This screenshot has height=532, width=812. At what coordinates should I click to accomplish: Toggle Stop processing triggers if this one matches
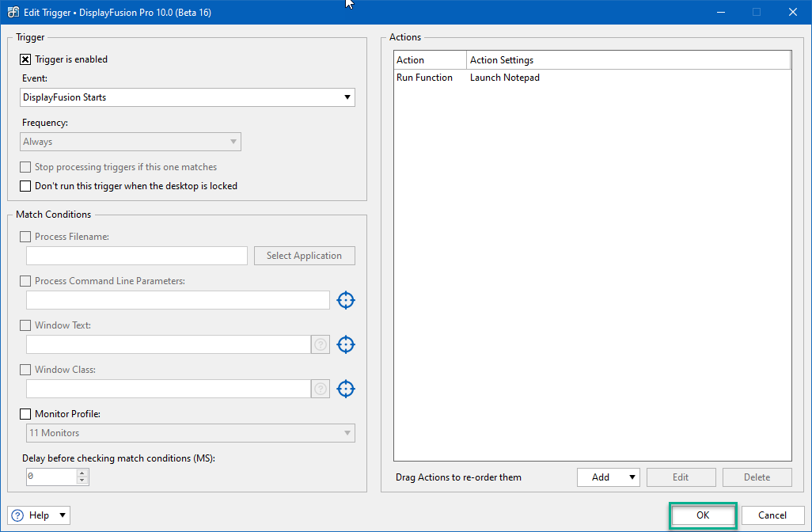[x=25, y=167]
